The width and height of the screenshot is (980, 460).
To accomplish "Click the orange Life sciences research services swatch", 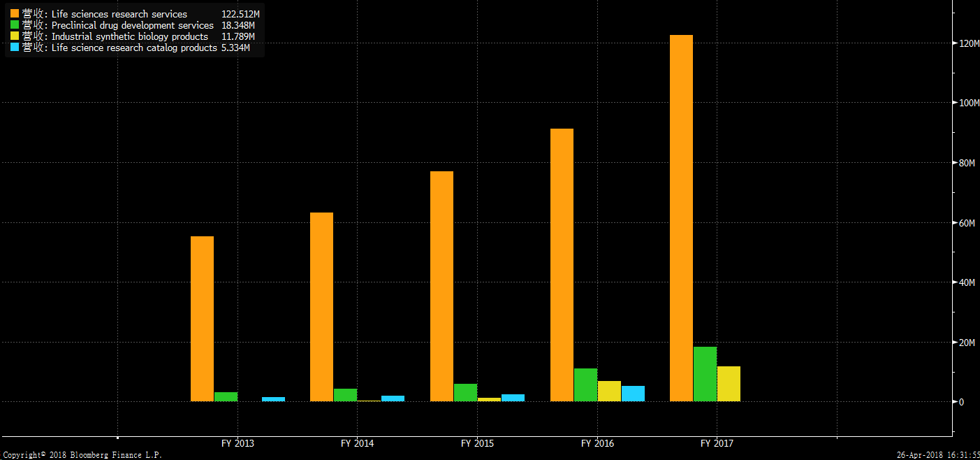I will [x=14, y=14].
